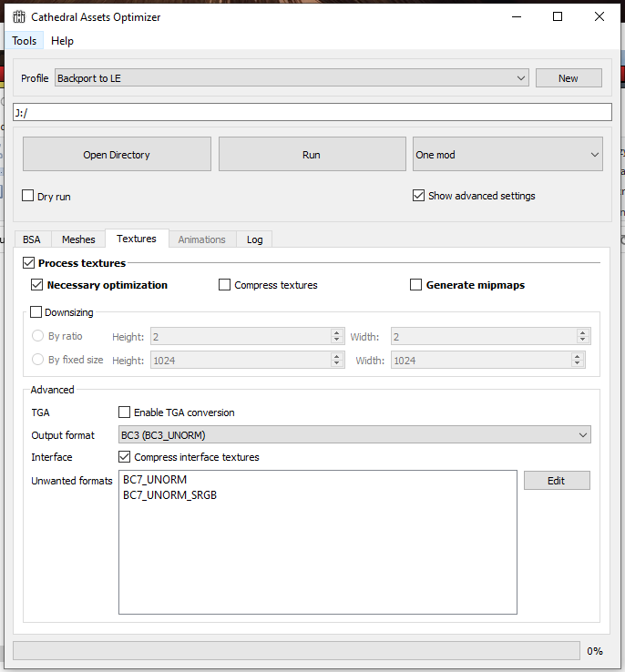Select the By ratio radio button

37,336
